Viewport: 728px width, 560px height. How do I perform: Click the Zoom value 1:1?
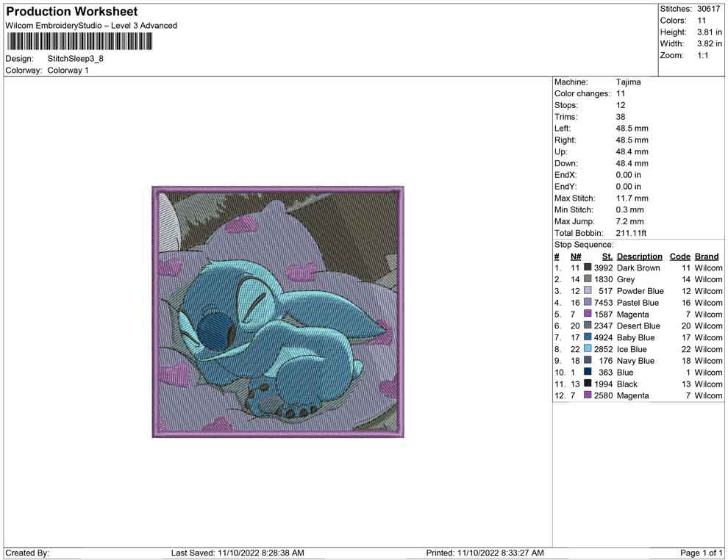(x=702, y=55)
